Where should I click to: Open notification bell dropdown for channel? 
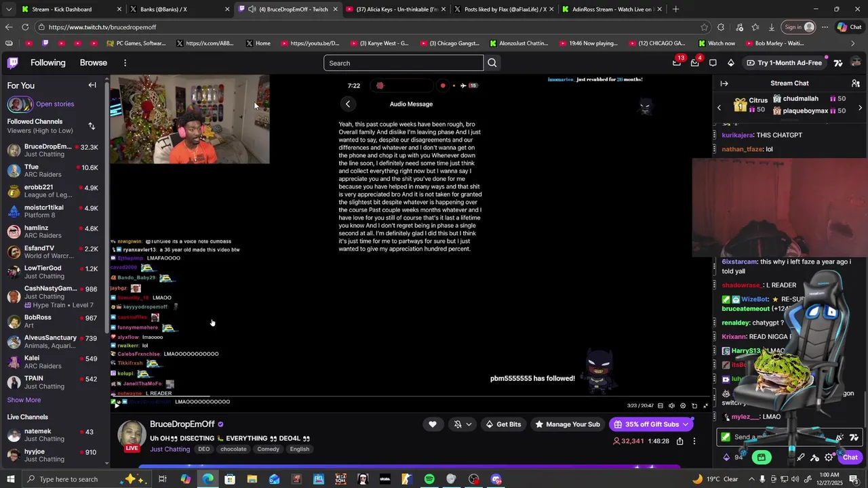tap(463, 424)
